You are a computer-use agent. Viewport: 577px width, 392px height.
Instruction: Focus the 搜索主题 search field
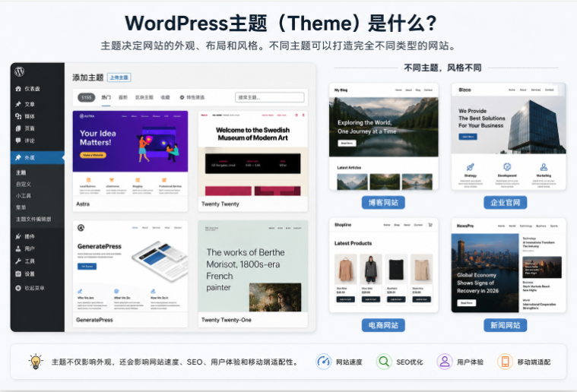pos(270,97)
